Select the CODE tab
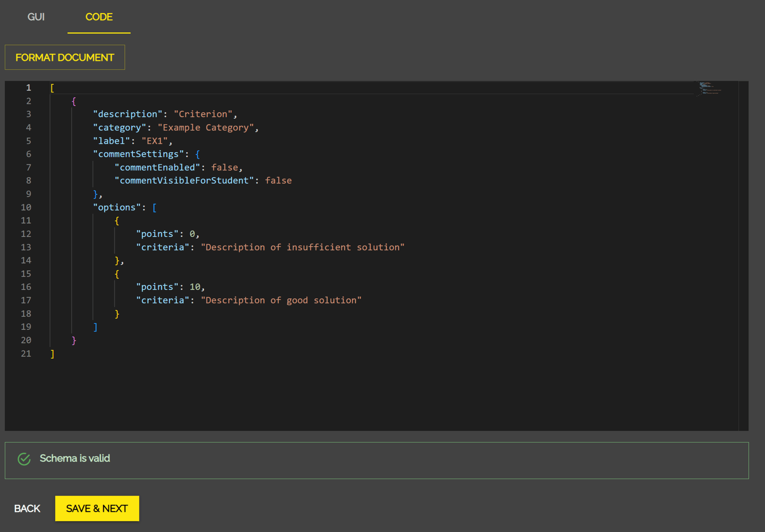This screenshot has width=765, height=532. (99, 17)
